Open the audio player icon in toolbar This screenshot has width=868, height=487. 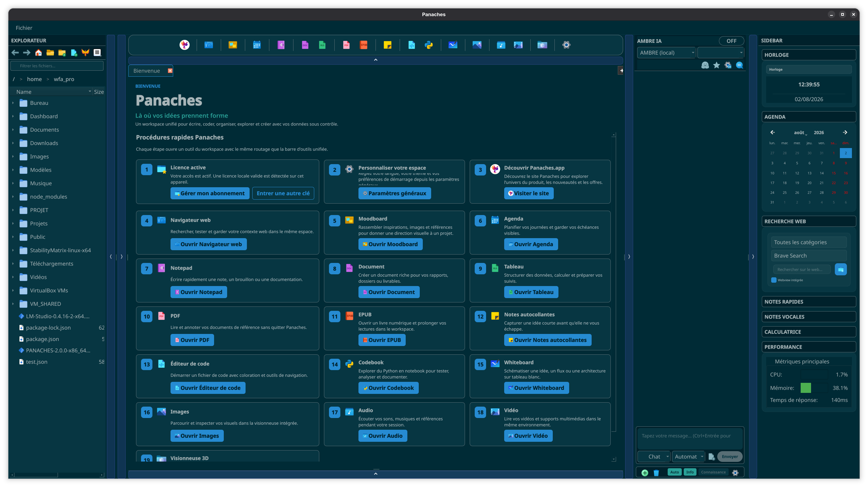[x=501, y=45]
